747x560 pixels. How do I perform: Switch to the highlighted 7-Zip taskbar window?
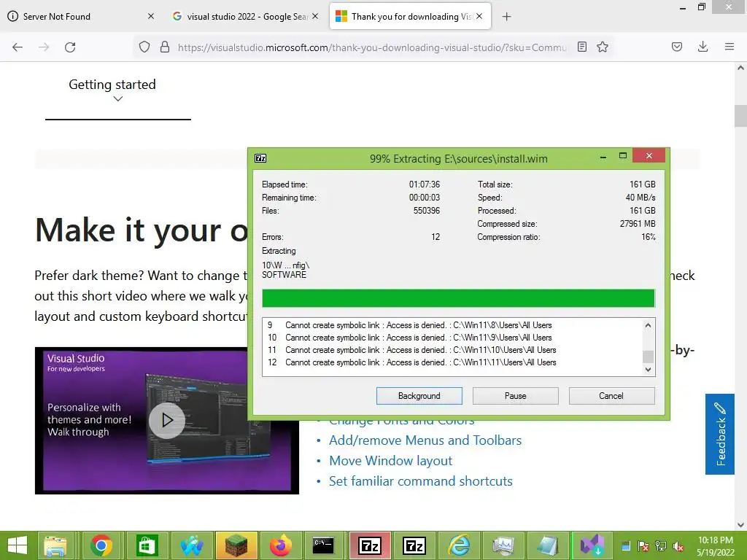(x=370, y=545)
